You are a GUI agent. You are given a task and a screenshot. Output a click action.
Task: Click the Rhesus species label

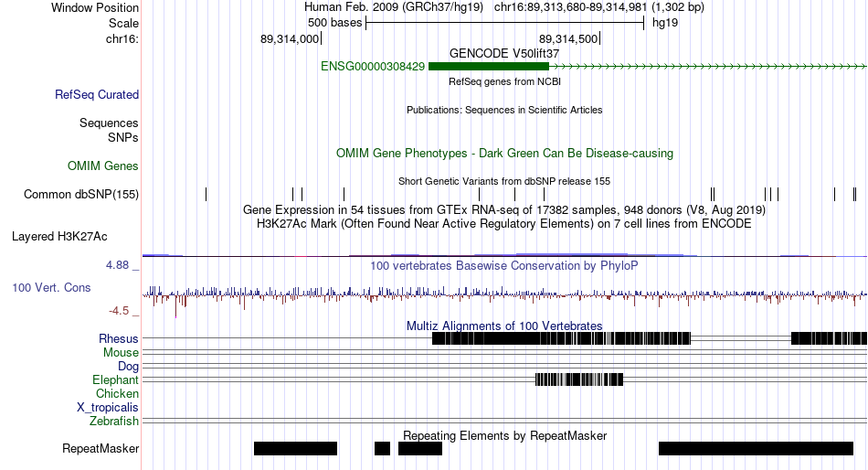point(119,338)
